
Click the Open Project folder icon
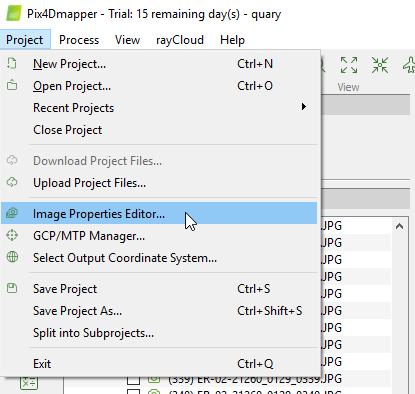(12, 85)
